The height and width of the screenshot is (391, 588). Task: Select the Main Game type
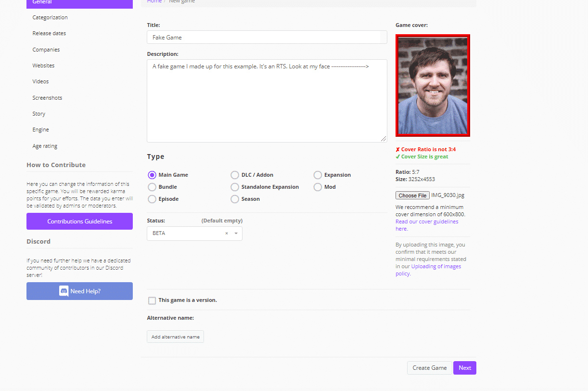152,175
